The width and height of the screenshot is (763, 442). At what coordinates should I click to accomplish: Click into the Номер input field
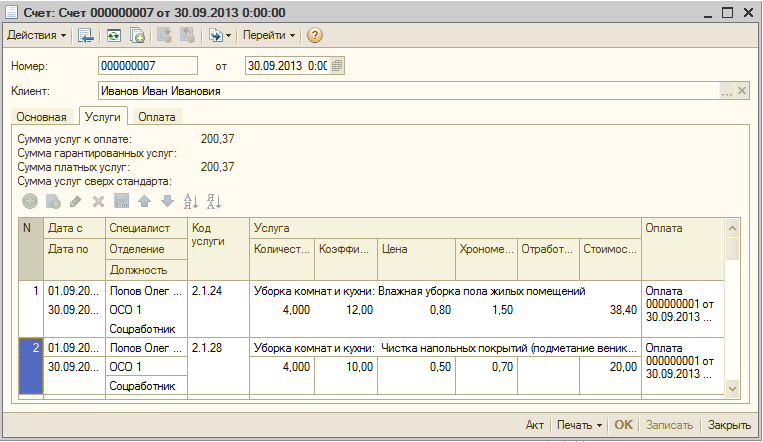[148, 66]
